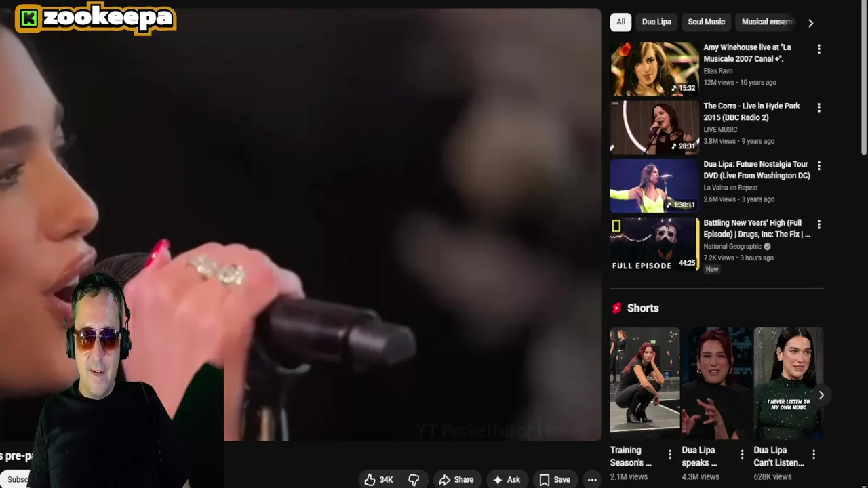Open options for Dua Lipa Future Nostalgia video
This screenshot has height=488, width=868.
point(818,166)
